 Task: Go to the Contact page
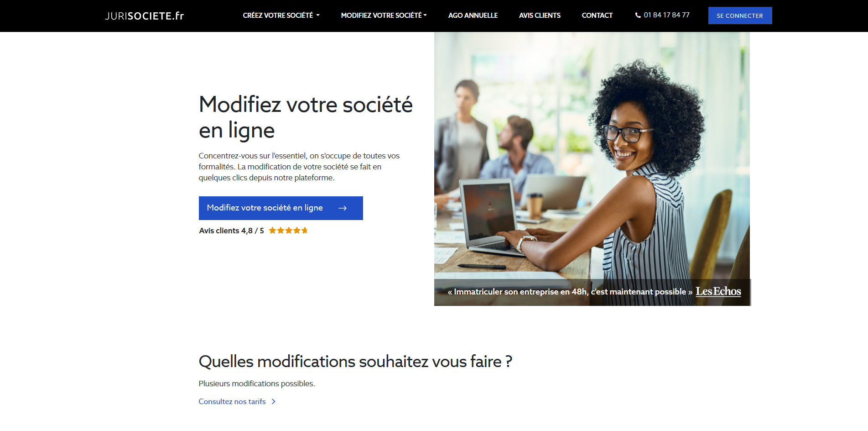tap(597, 16)
